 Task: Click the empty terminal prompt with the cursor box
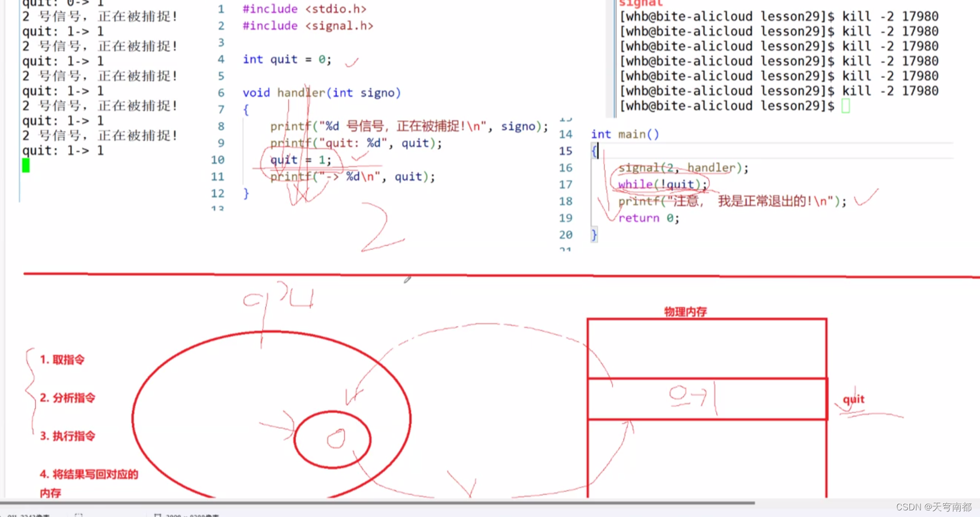pos(735,106)
